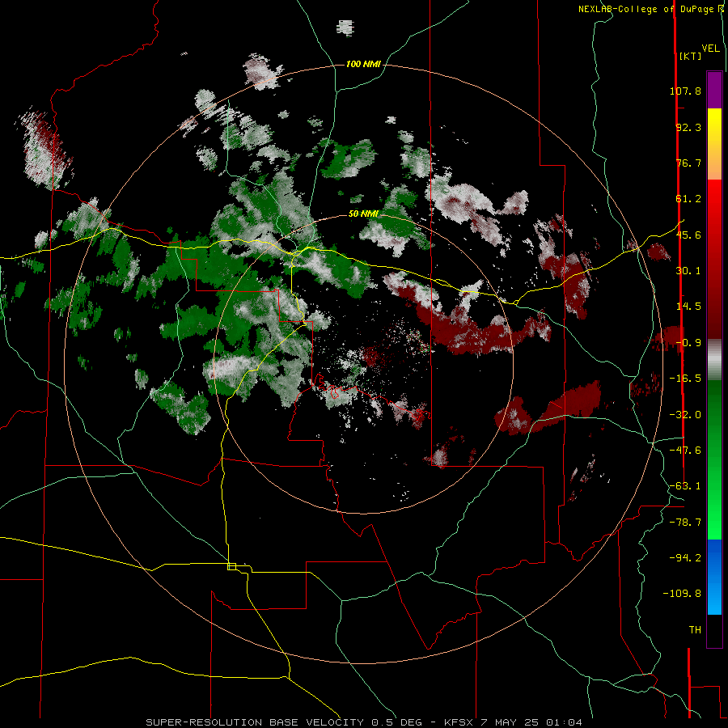Click the VEL legend title

coord(710,49)
